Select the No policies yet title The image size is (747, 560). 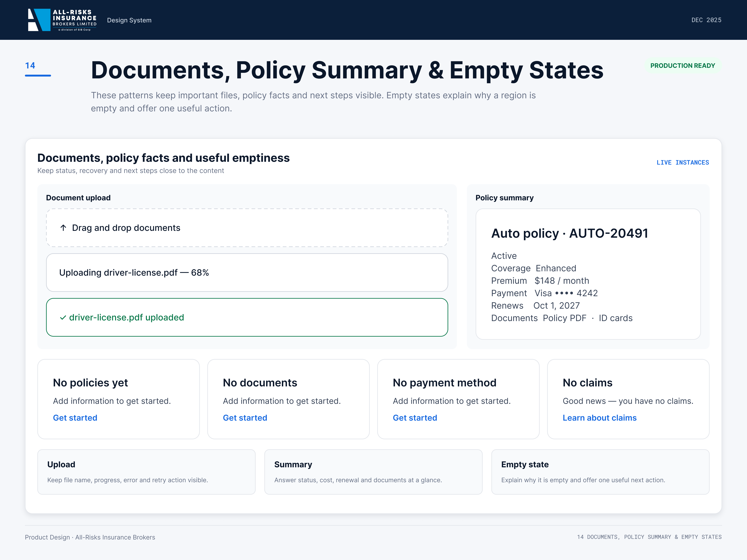coord(91,383)
